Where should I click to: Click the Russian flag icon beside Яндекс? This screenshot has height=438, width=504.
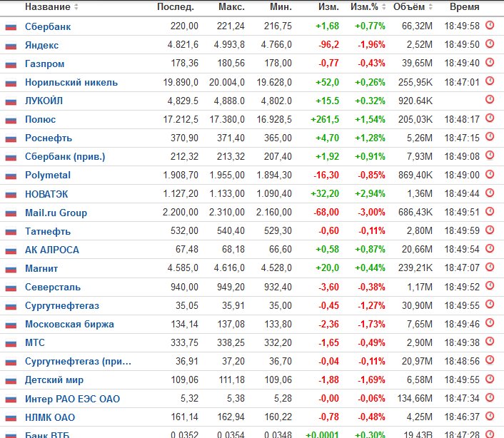tap(11, 45)
